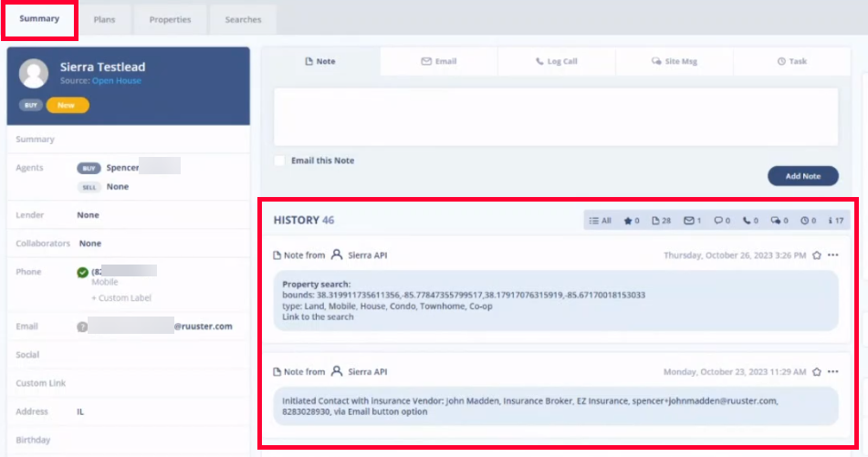Filter history by info events (17)
The width and height of the screenshot is (868, 457).
[836, 221]
